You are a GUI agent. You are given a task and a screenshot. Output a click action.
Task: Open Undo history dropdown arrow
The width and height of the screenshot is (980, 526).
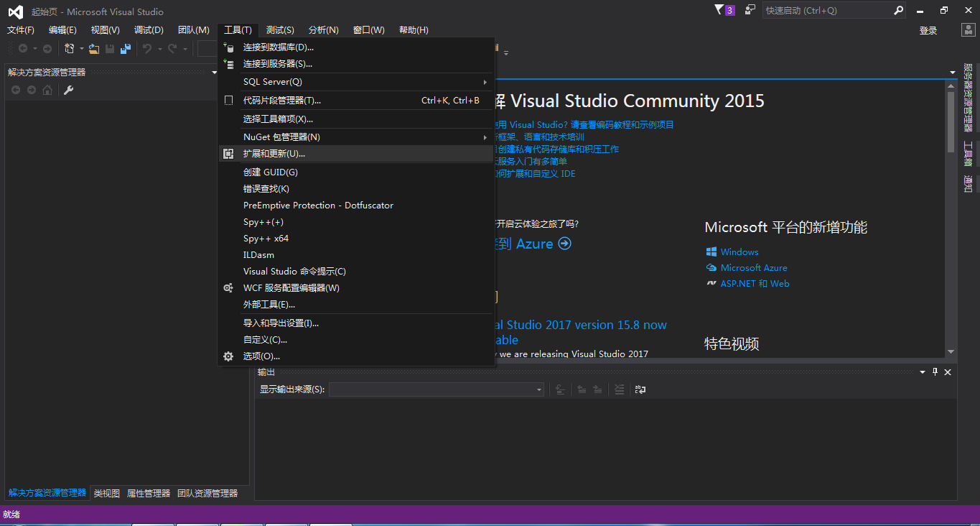(159, 49)
